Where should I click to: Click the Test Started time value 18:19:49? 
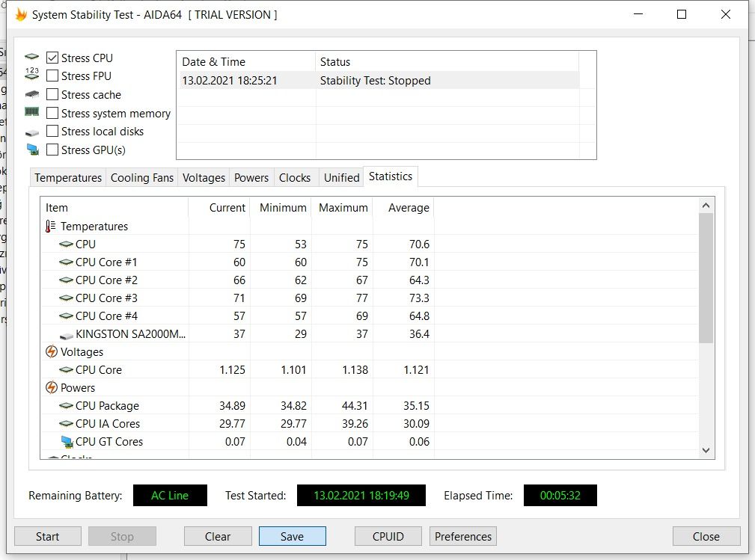tap(361, 496)
